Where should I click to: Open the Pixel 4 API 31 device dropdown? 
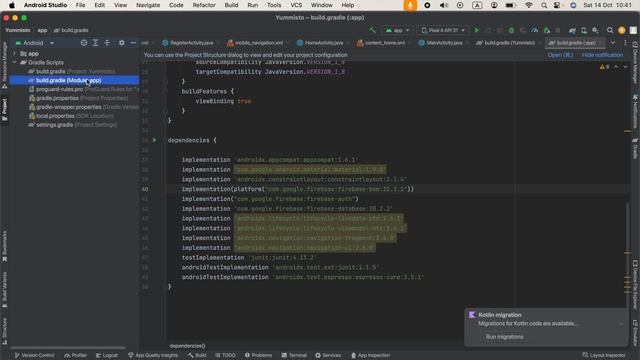443,30
